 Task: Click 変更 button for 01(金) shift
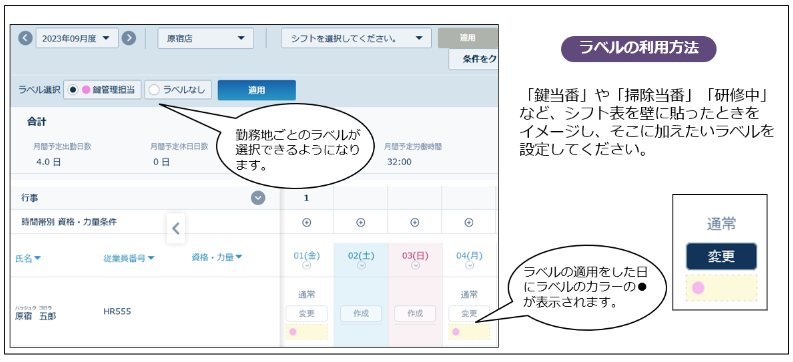pyautogui.click(x=306, y=313)
